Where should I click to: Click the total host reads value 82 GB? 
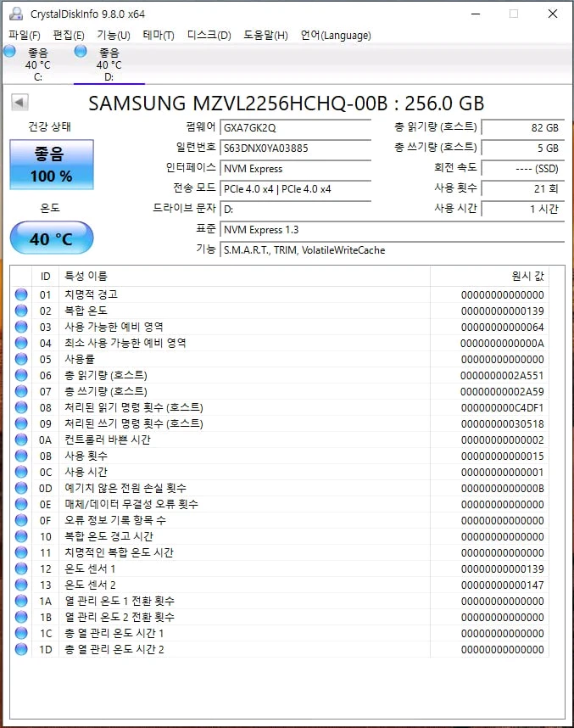point(523,127)
